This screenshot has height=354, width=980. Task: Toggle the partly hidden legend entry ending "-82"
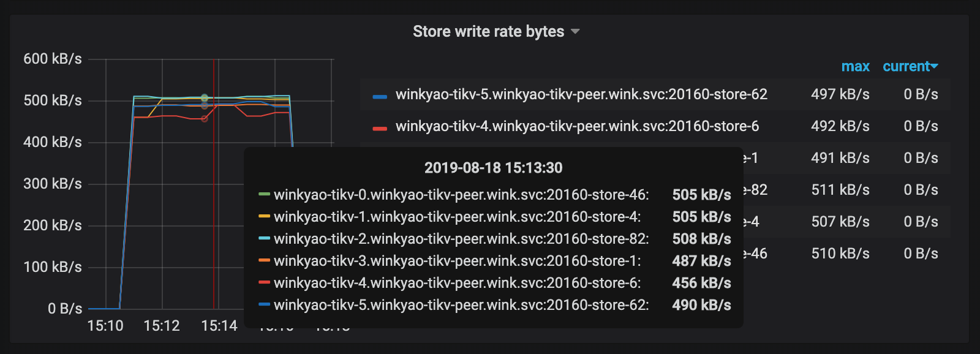[756, 190]
